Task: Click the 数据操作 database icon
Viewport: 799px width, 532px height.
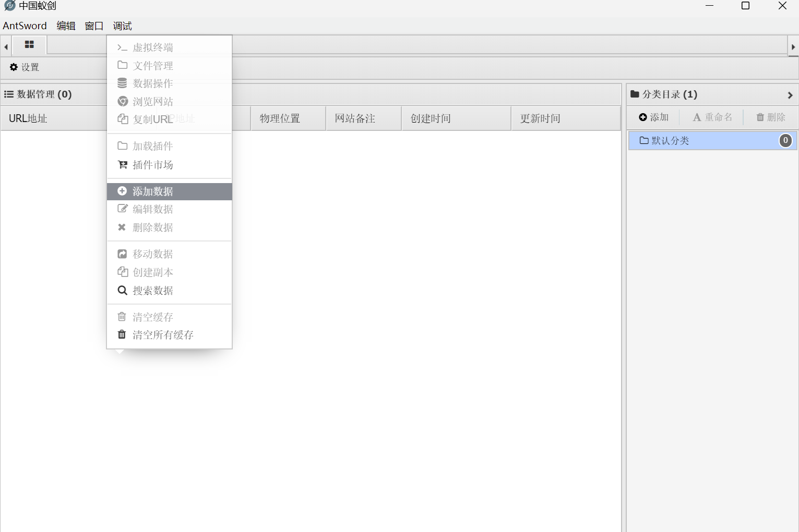Action: 122,83
